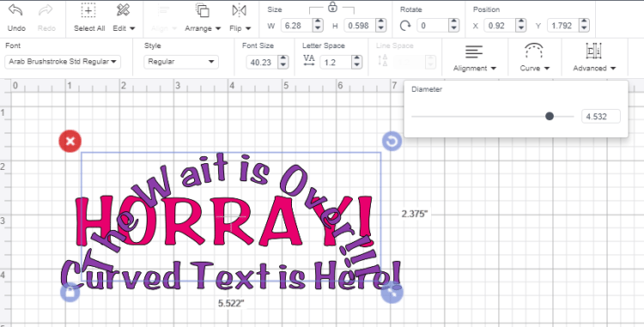Open the Curve dropdown
644x327 pixels.
(535, 69)
